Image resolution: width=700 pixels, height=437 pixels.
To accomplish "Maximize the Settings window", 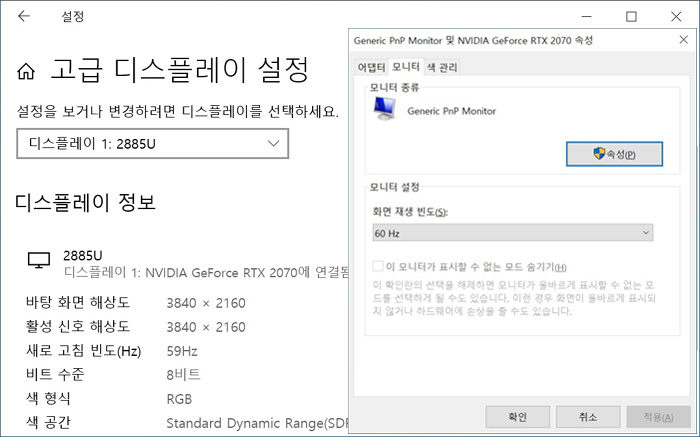I will (631, 17).
